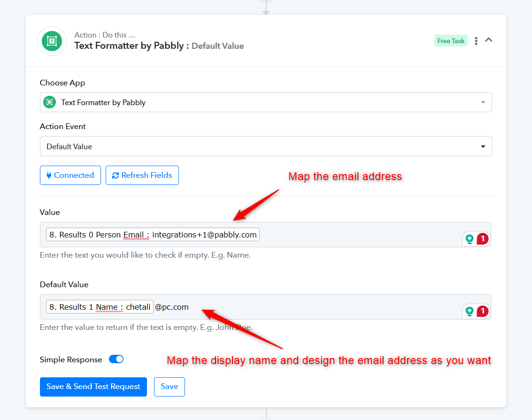Click the red 1 badge in Default Value field

point(482,311)
